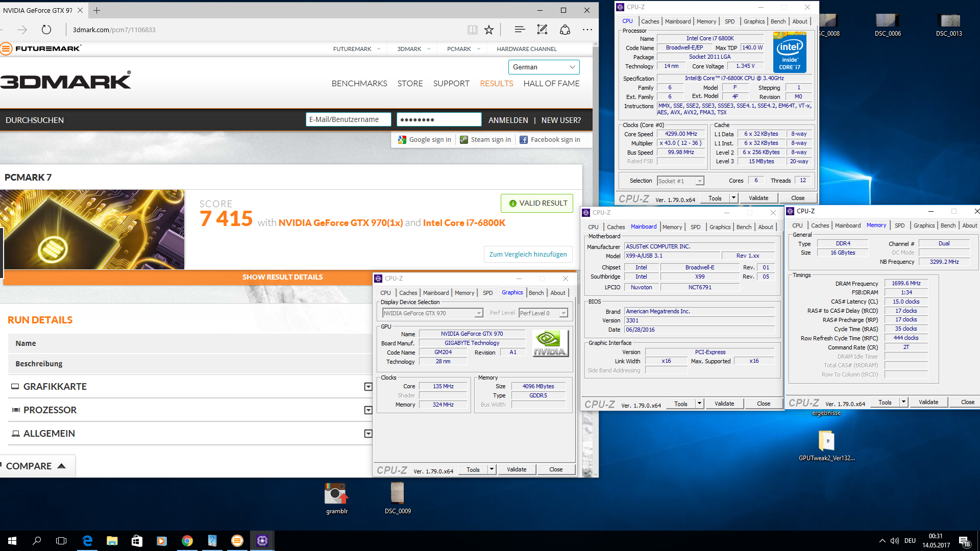Click the volume tray icon
The width and height of the screenshot is (980, 551).
coord(895,541)
